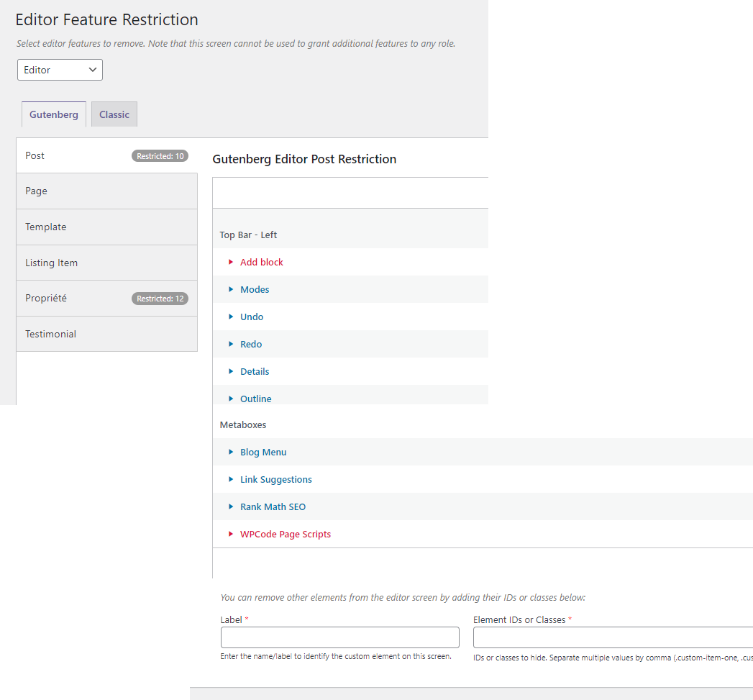Click the Rank Math SEO link
This screenshot has height=700, width=753.
[273, 507]
